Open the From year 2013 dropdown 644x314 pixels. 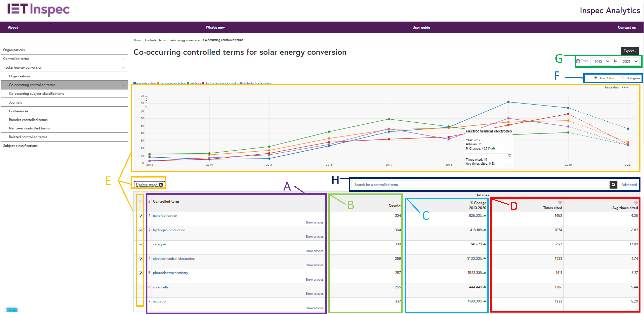(601, 61)
